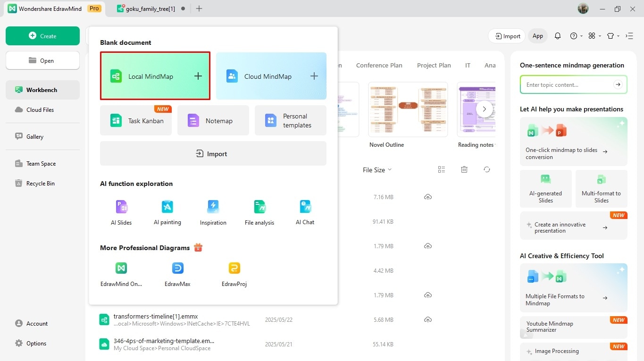Screen dimensions: 644x361
Task: Select Conference Plan template tab
Action: click(379, 65)
